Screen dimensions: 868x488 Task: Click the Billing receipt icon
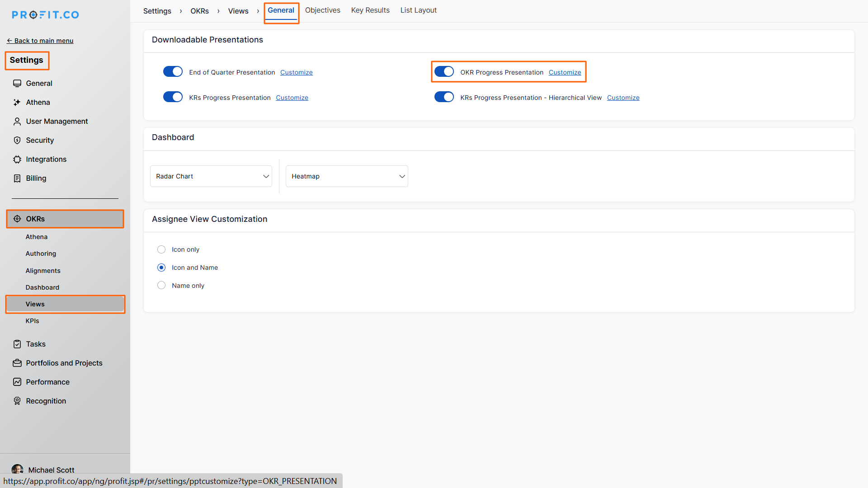[17, 178]
